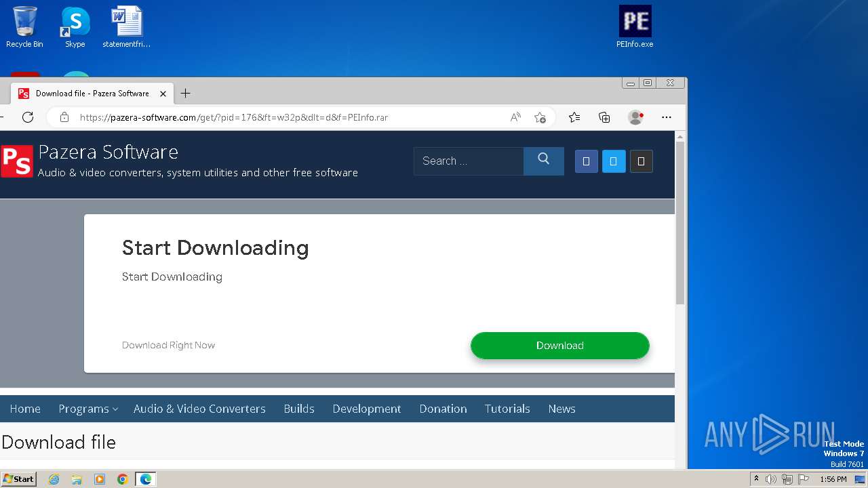Open the volume tray icon
Screen dimensions: 868x488
(771, 479)
